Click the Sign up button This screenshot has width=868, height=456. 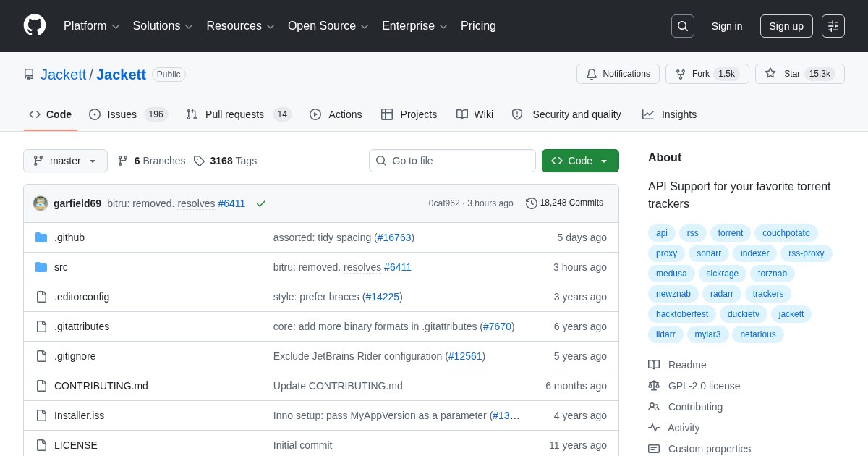(x=786, y=26)
